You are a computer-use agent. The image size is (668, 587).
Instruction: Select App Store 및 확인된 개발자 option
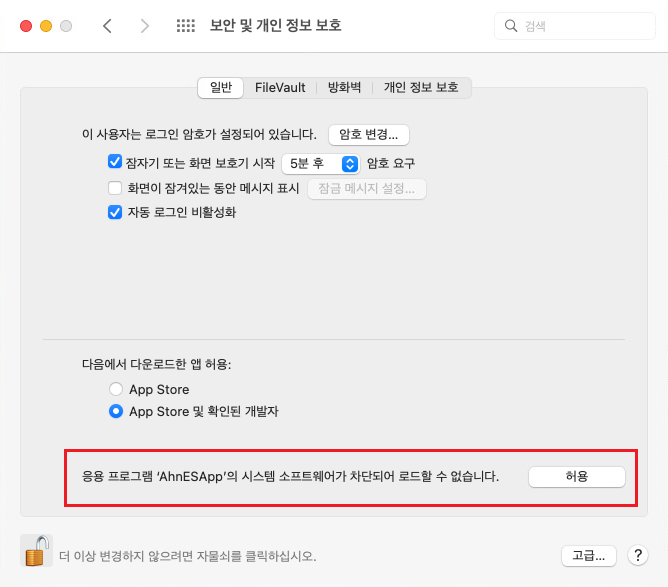[115, 411]
